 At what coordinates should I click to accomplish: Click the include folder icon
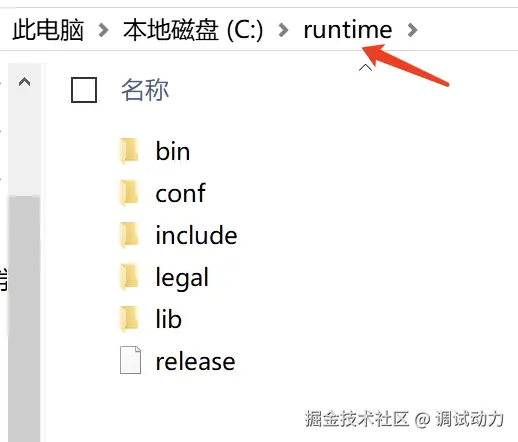pyautogui.click(x=129, y=235)
